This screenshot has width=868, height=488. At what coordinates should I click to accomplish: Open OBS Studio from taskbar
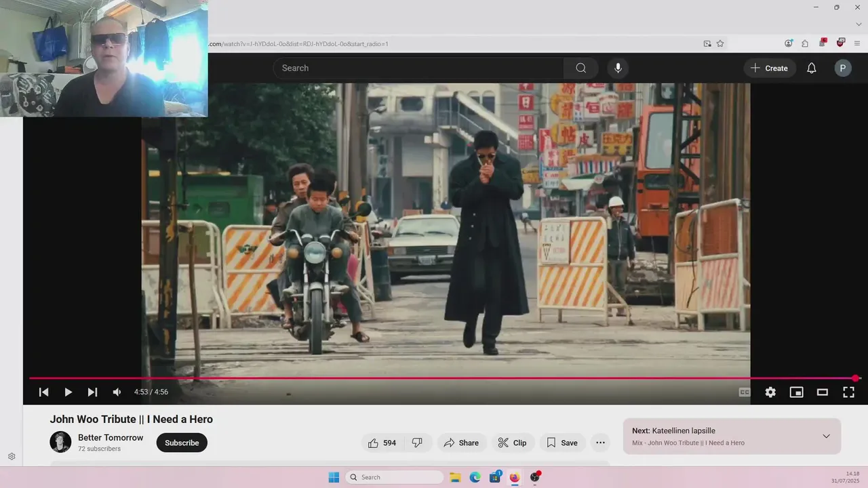tap(535, 477)
